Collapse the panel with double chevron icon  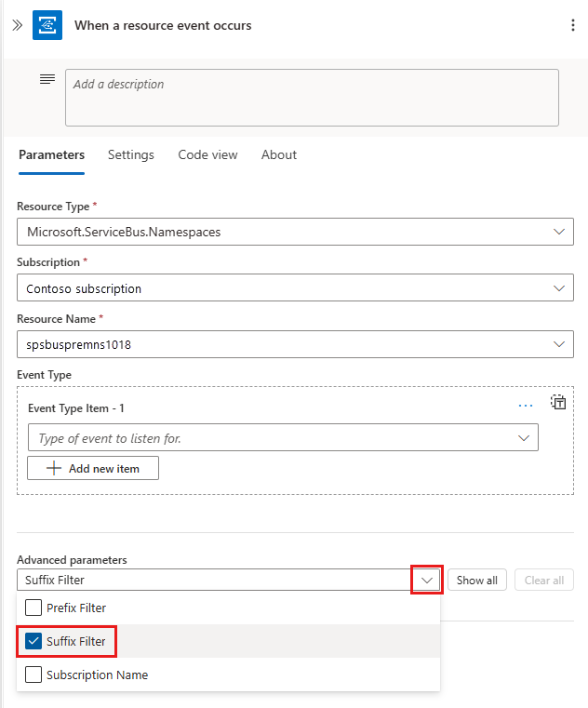tap(17, 25)
